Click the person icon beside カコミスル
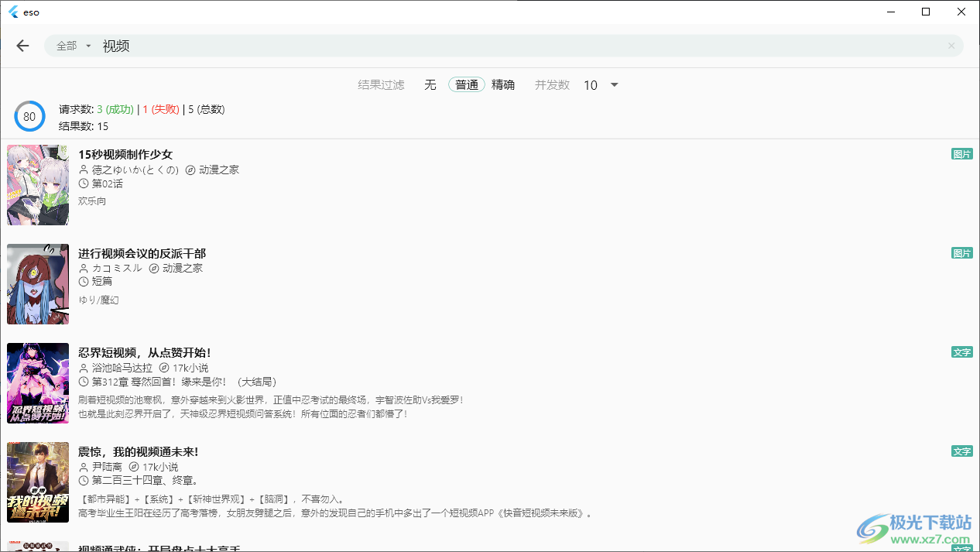This screenshot has width=980, height=552. (x=85, y=268)
